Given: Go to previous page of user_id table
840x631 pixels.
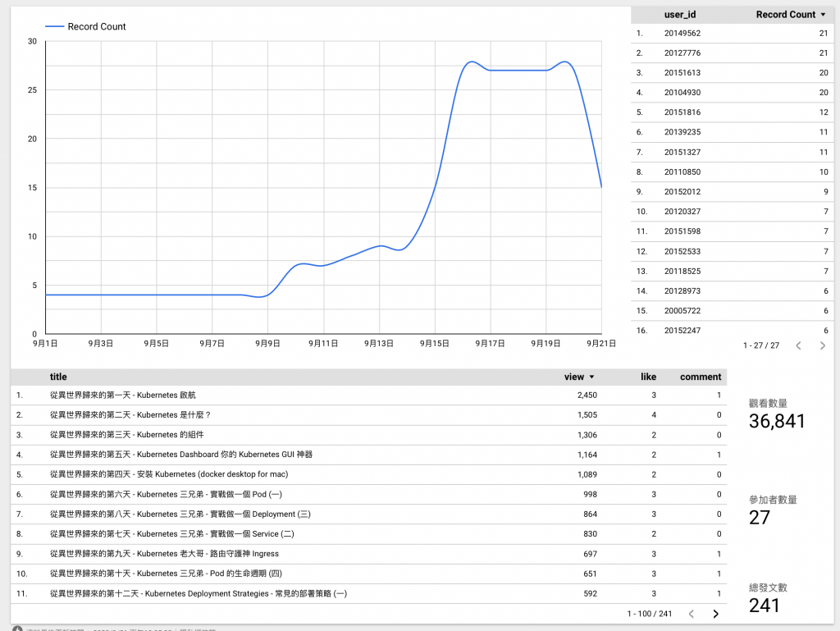Looking at the screenshot, I should point(798,345).
